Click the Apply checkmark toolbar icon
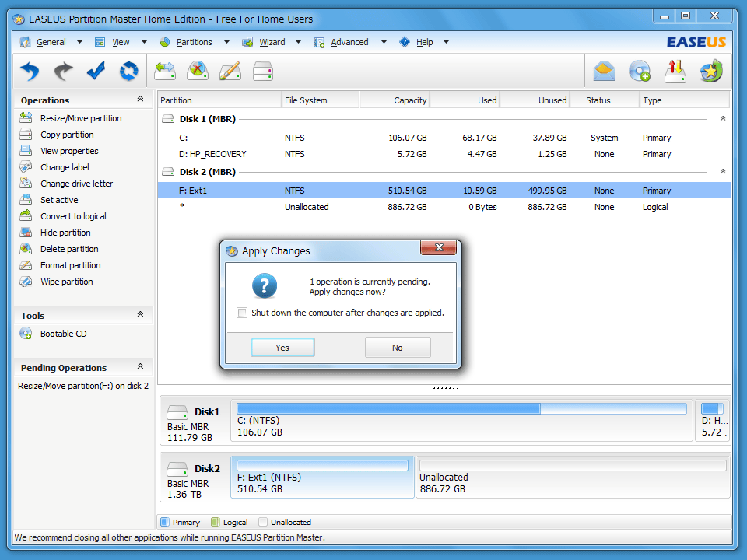This screenshot has height=560, width=747. pyautogui.click(x=96, y=72)
